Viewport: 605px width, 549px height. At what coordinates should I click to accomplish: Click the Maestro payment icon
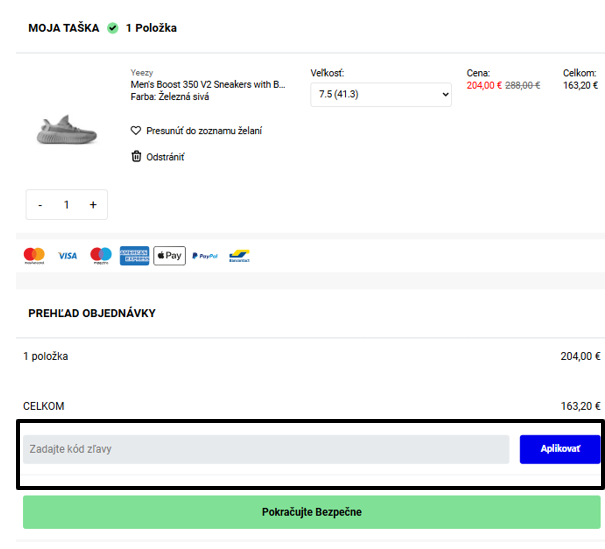pyautogui.click(x=101, y=256)
